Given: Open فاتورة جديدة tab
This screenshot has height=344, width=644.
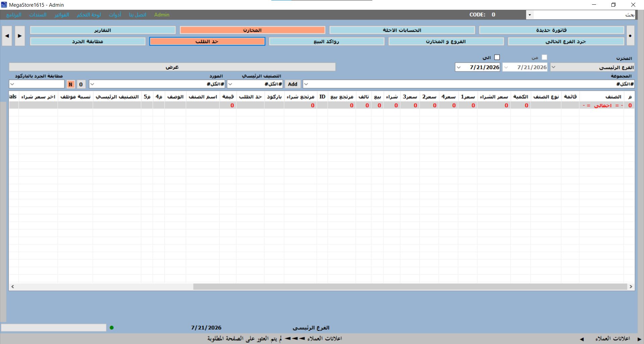Looking at the screenshot, I should 551,30.
